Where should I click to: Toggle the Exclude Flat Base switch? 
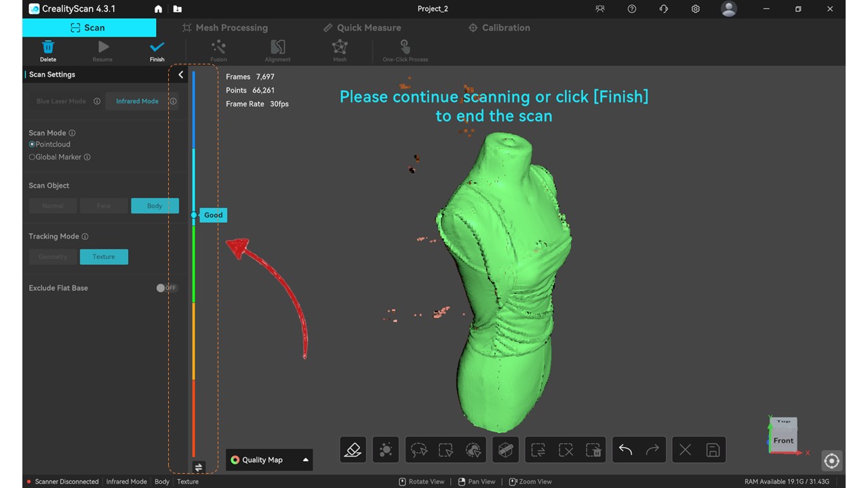(166, 288)
